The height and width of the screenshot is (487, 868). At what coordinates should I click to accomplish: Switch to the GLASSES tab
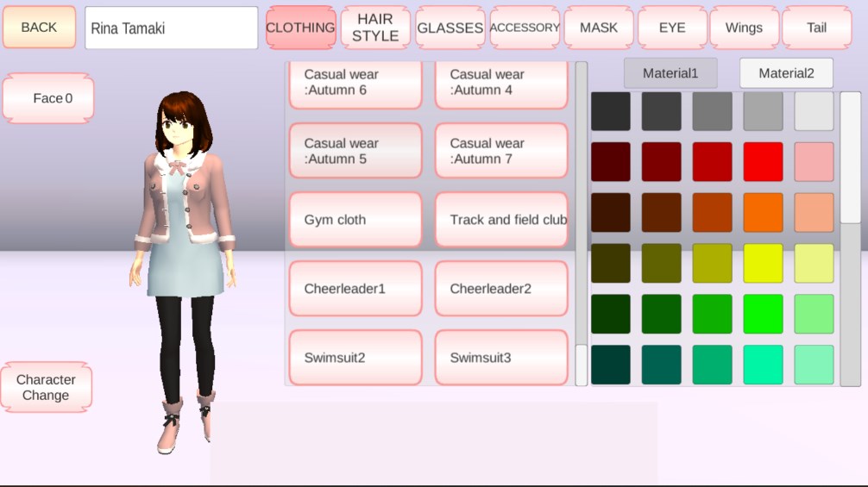coord(450,28)
